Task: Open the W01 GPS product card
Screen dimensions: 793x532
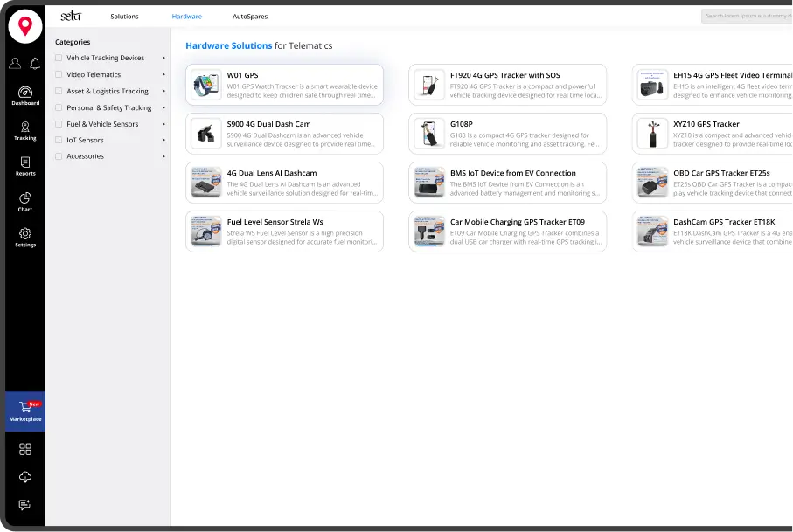Action: point(284,85)
